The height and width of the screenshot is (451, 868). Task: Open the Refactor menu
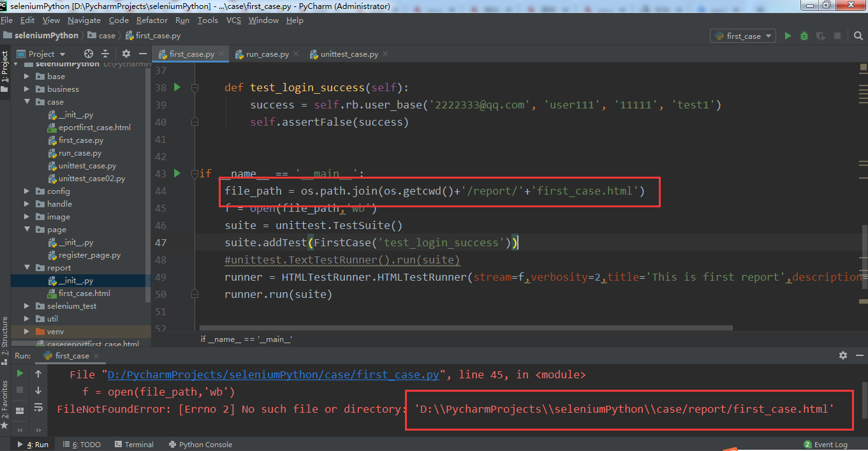pyautogui.click(x=152, y=20)
